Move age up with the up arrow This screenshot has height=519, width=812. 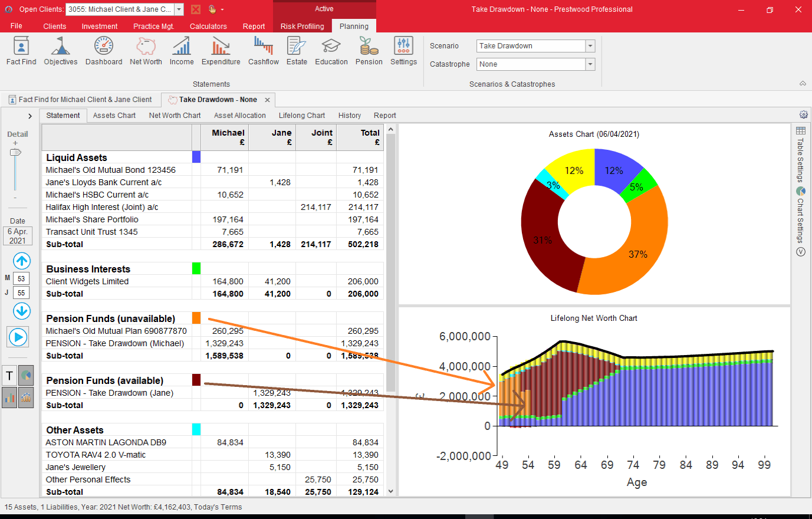22,261
